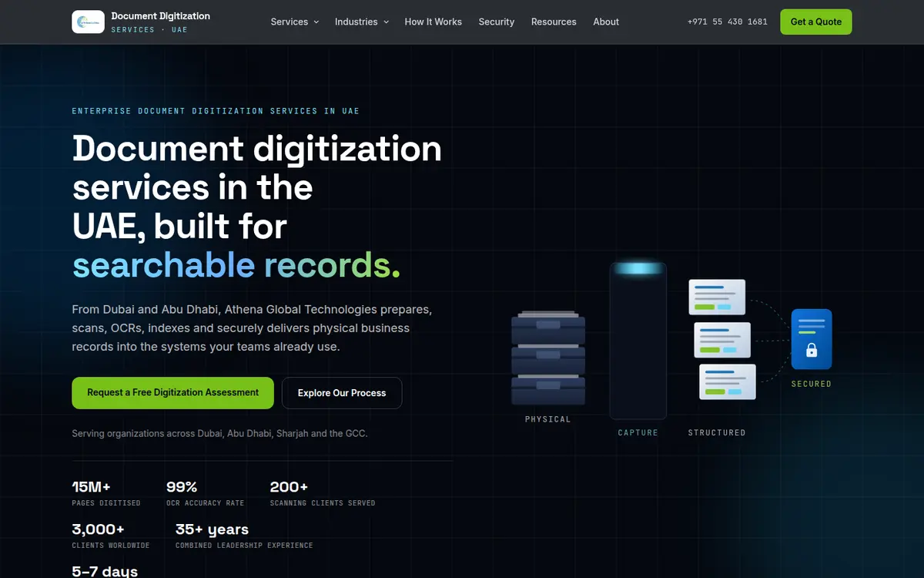Click 'Serving organizations across Dubai' text line
Viewport: 924px width, 578px height.
(219, 433)
